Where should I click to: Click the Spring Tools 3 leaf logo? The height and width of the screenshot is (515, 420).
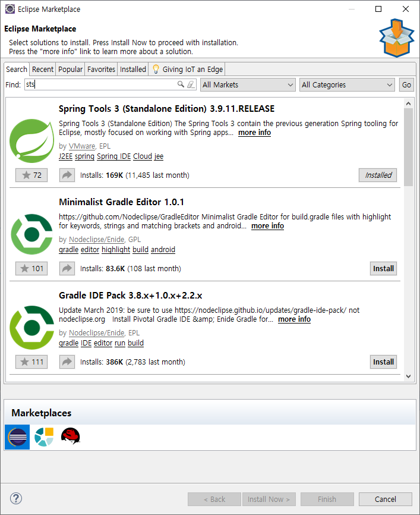point(31,140)
